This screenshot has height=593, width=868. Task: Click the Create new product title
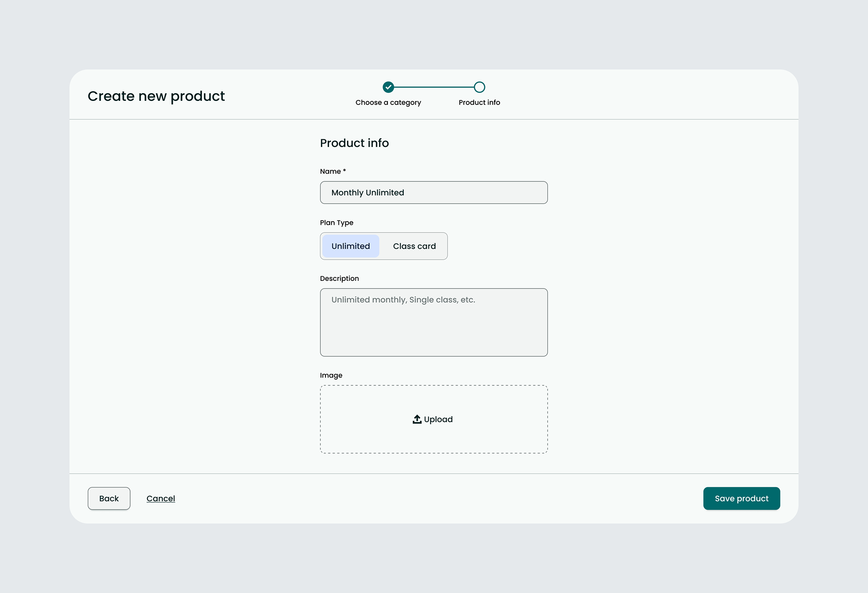[156, 96]
